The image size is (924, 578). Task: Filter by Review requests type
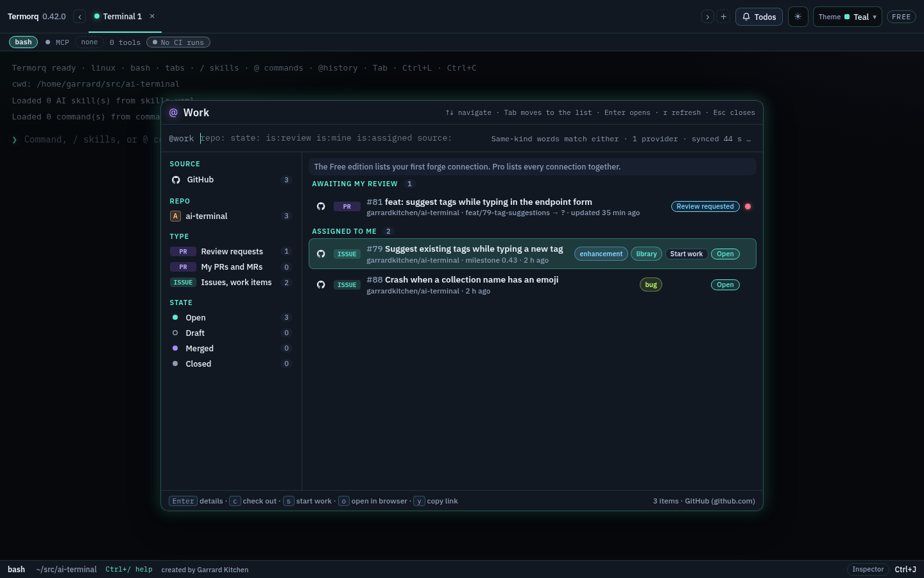(x=231, y=251)
